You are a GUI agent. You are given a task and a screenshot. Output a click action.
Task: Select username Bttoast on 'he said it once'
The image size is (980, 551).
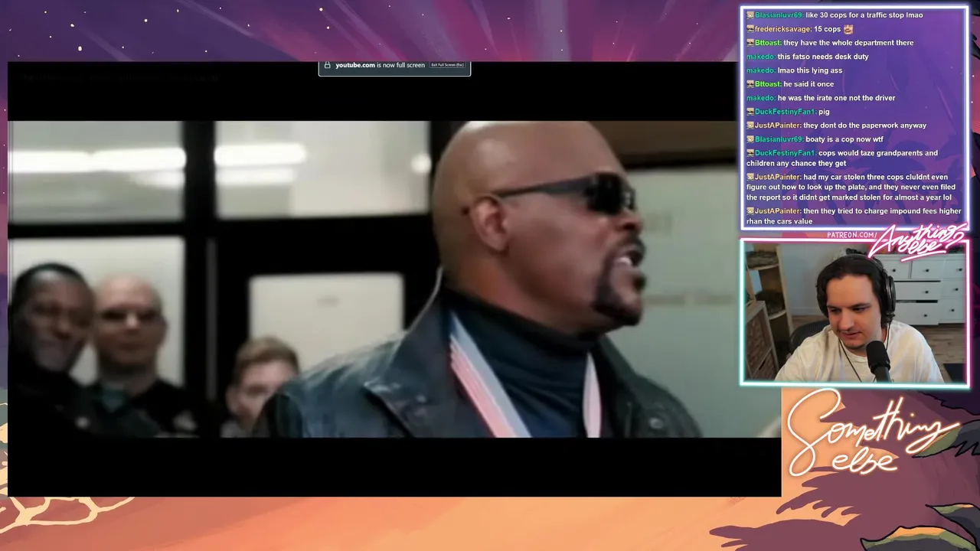click(768, 84)
